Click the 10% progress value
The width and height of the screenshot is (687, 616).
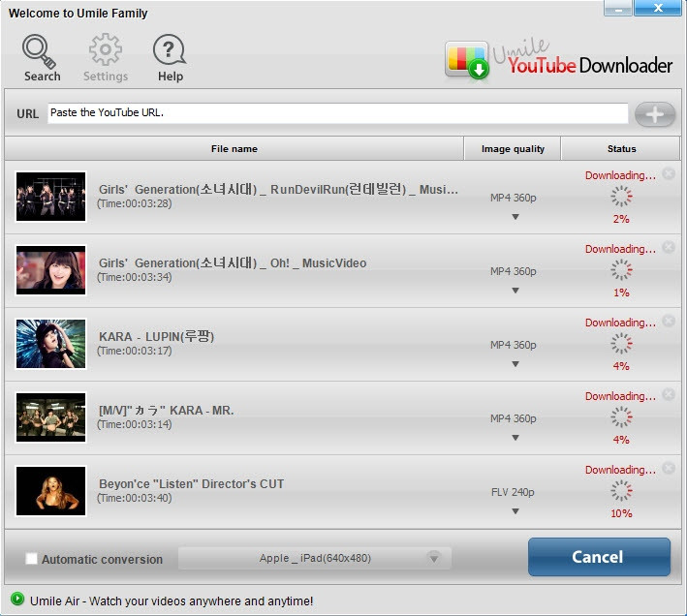click(621, 513)
